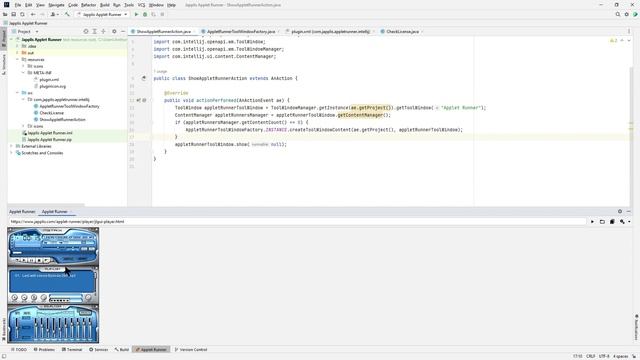Collapse the resources folder in project tree
This screenshot has width=640, height=360.
point(18,60)
